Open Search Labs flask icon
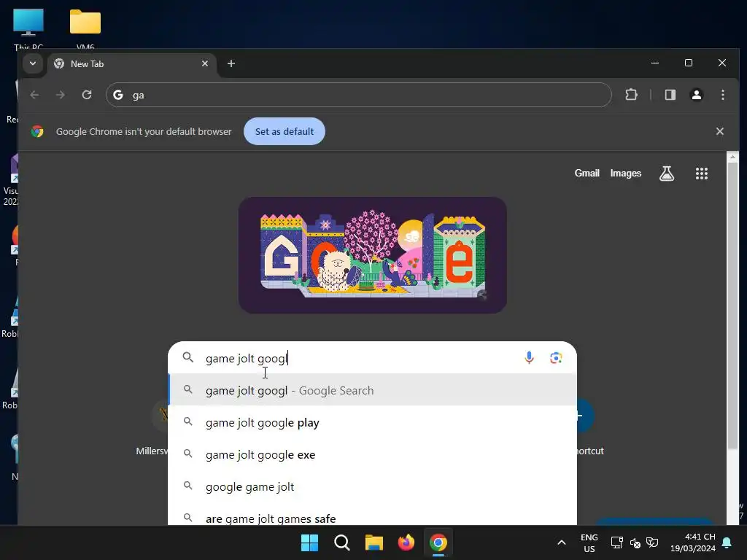 click(x=667, y=174)
